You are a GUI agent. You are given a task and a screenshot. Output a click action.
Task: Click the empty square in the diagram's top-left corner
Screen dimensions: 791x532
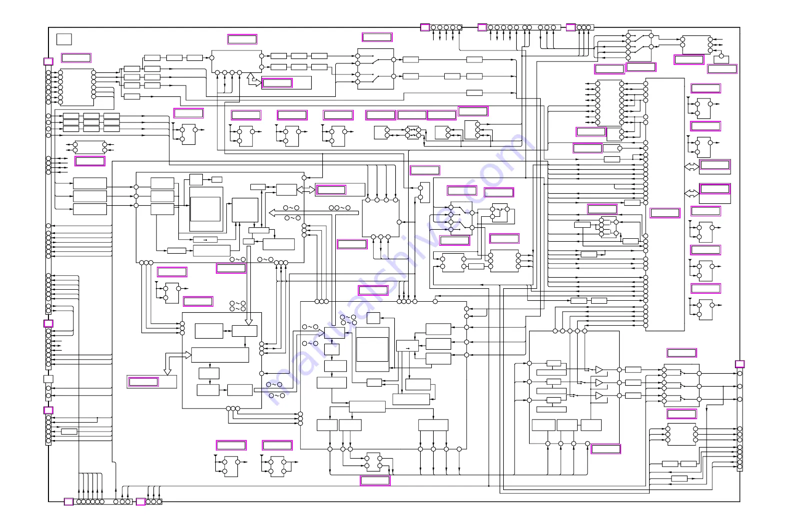coord(64,39)
